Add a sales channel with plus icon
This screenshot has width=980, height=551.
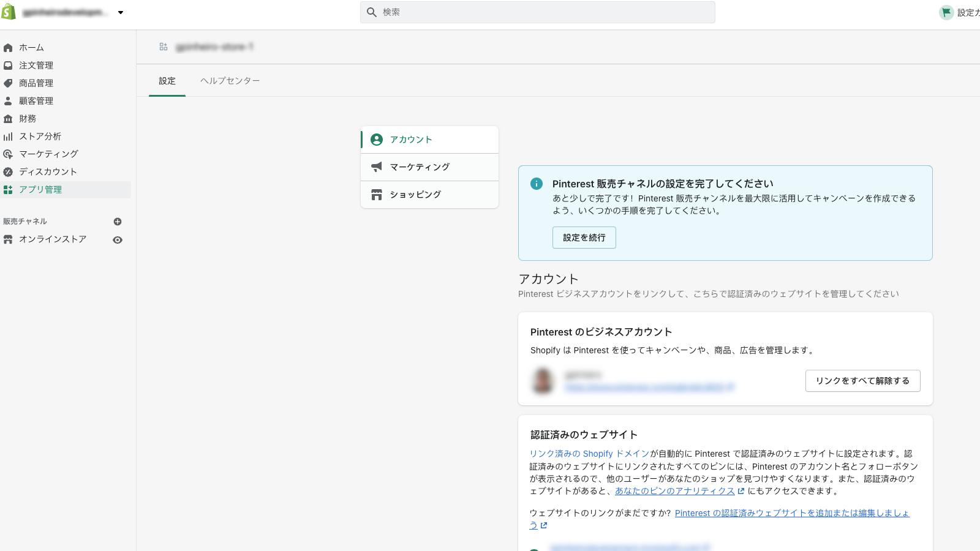point(118,222)
